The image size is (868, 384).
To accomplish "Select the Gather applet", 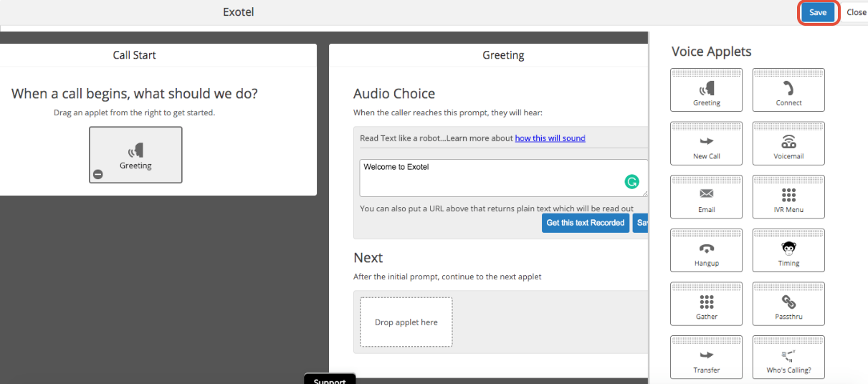I will click(x=706, y=304).
